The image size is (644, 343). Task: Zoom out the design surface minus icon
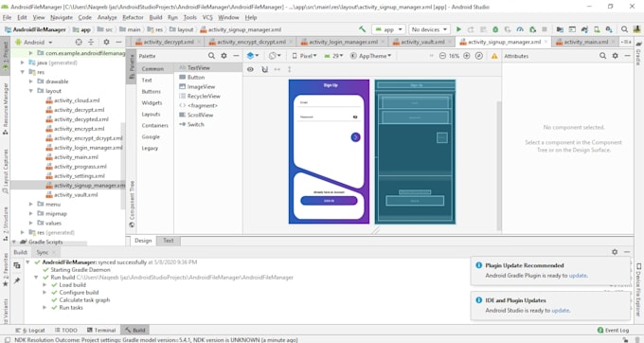point(442,56)
